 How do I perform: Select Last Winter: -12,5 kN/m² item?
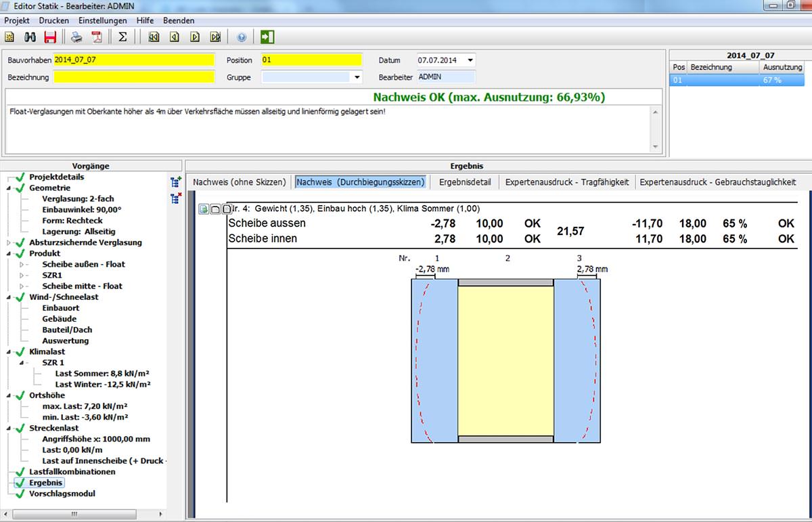pos(103,384)
